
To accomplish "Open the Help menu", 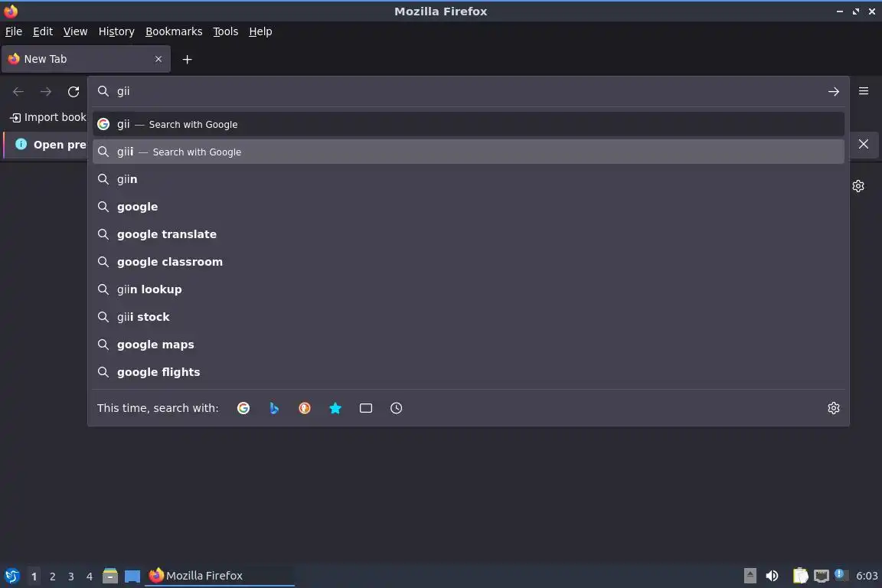I will [x=260, y=31].
